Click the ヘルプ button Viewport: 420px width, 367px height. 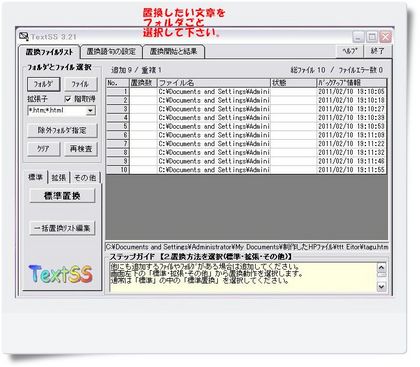coord(349,51)
